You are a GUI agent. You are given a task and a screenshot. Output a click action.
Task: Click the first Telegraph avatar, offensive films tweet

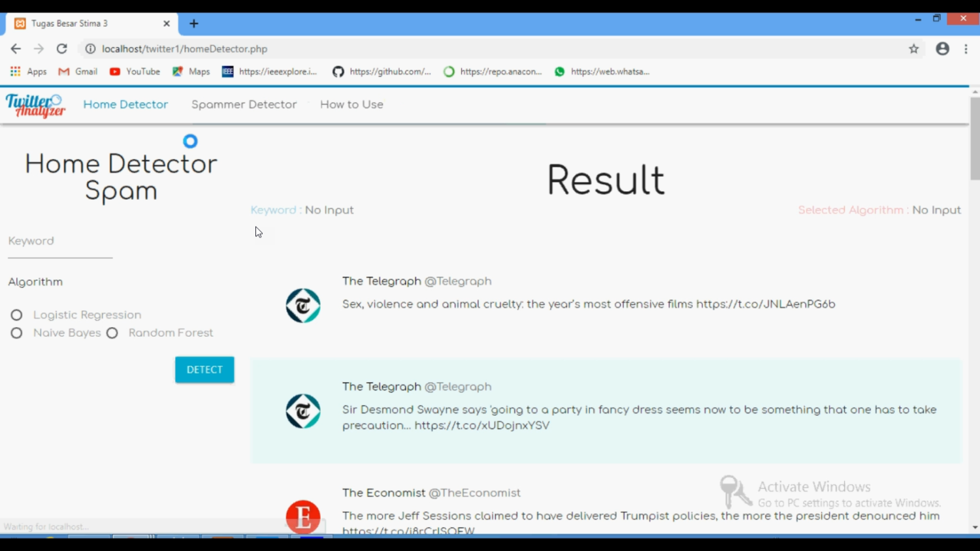click(303, 306)
